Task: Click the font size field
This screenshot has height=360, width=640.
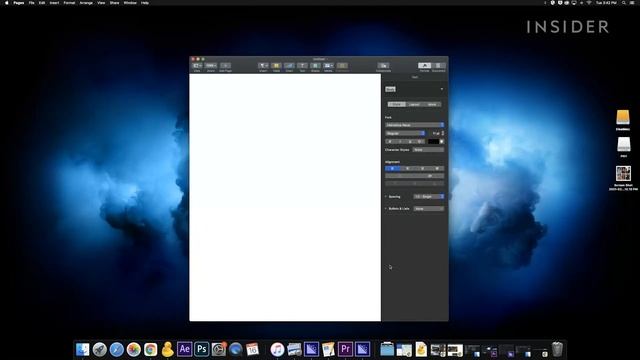Action: coord(436,133)
